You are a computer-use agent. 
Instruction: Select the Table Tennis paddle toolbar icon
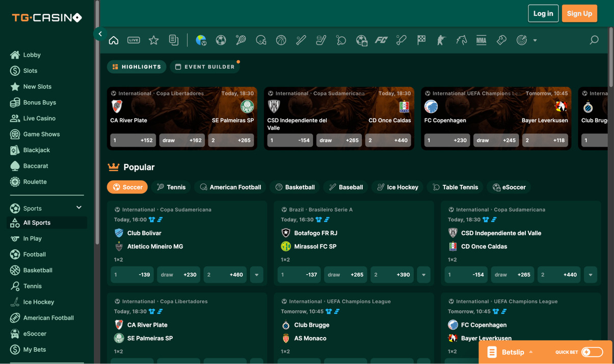click(341, 40)
